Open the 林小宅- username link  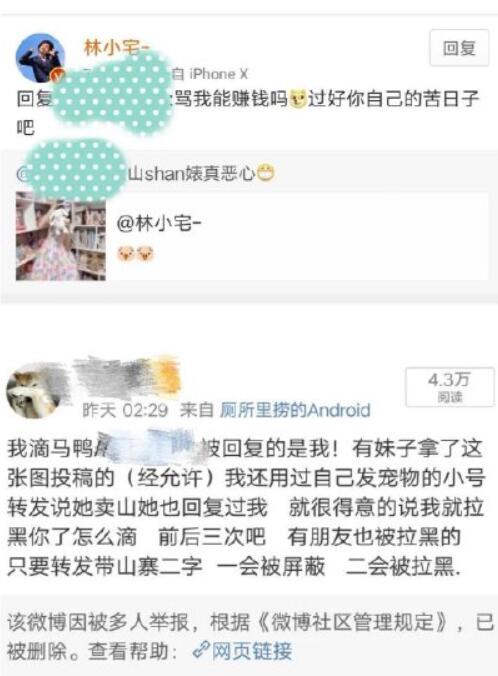pyautogui.click(x=116, y=47)
